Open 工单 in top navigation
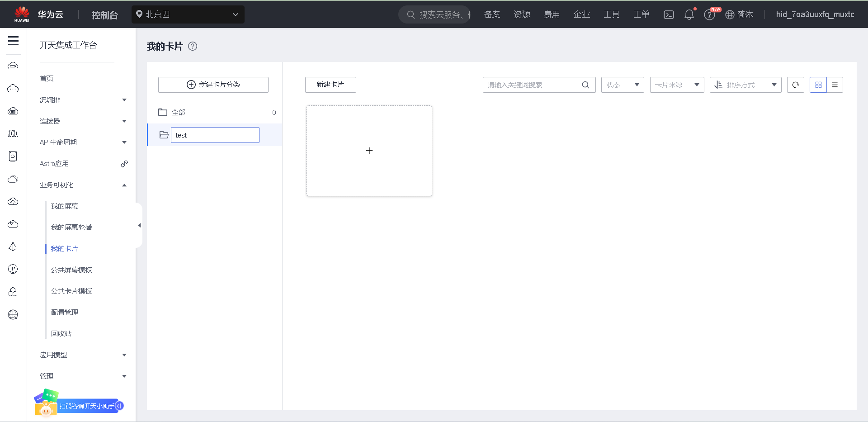 [642, 14]
